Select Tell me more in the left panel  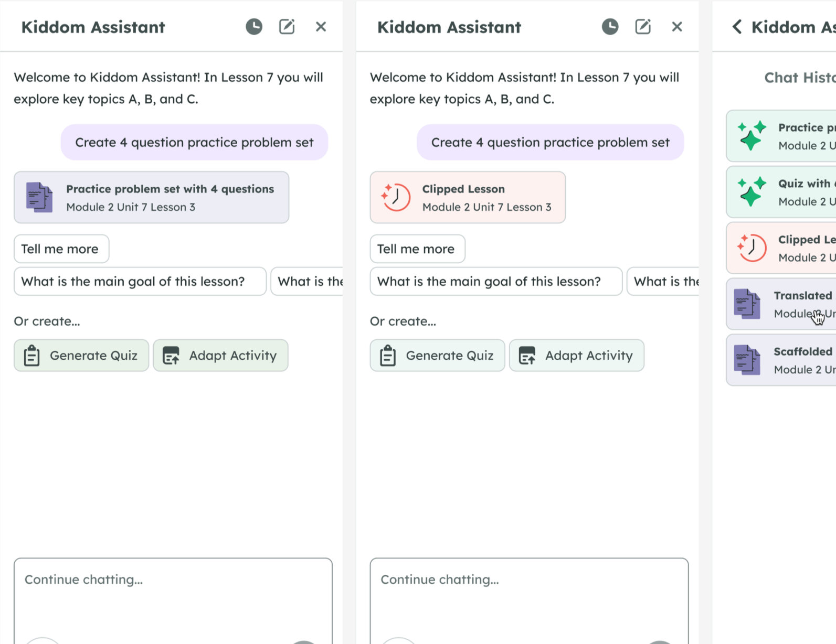(61, 249)
